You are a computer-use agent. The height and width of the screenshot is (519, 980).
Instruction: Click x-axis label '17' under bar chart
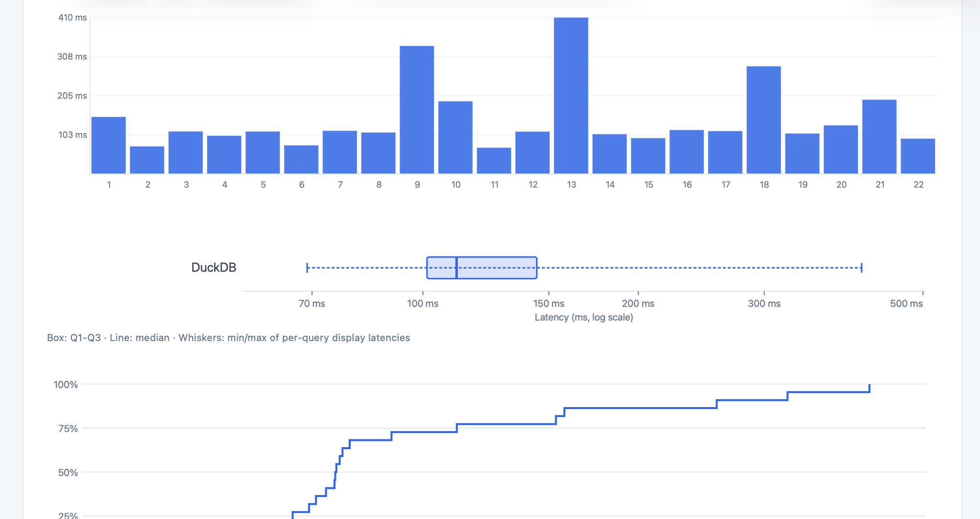pyautogui.click(x=726, y=185)
